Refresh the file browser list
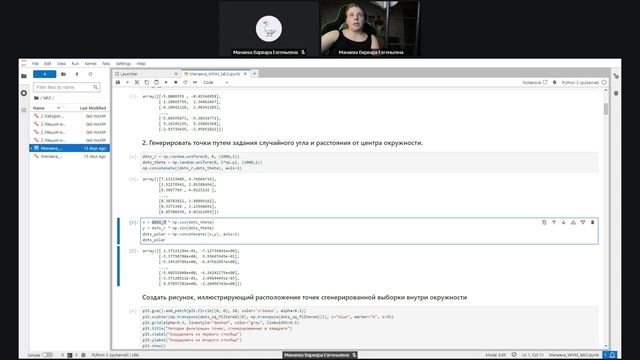 pyautogui.click(x=90, y=74)
